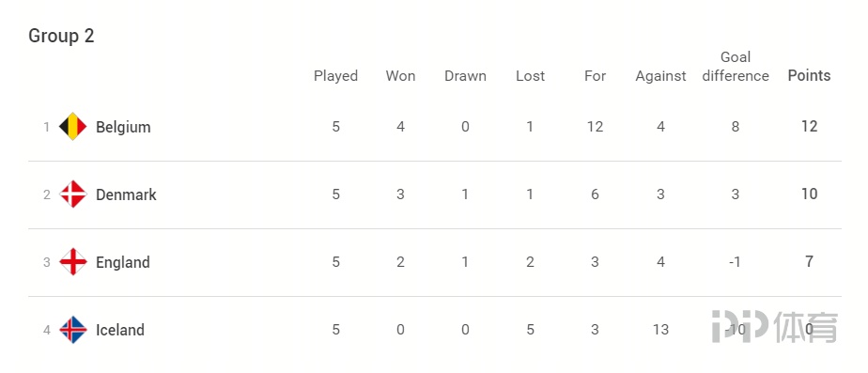Viewport: 868px width, 373px height.
Task: Click the Belgium flag icon
Action: coord(73,127)
